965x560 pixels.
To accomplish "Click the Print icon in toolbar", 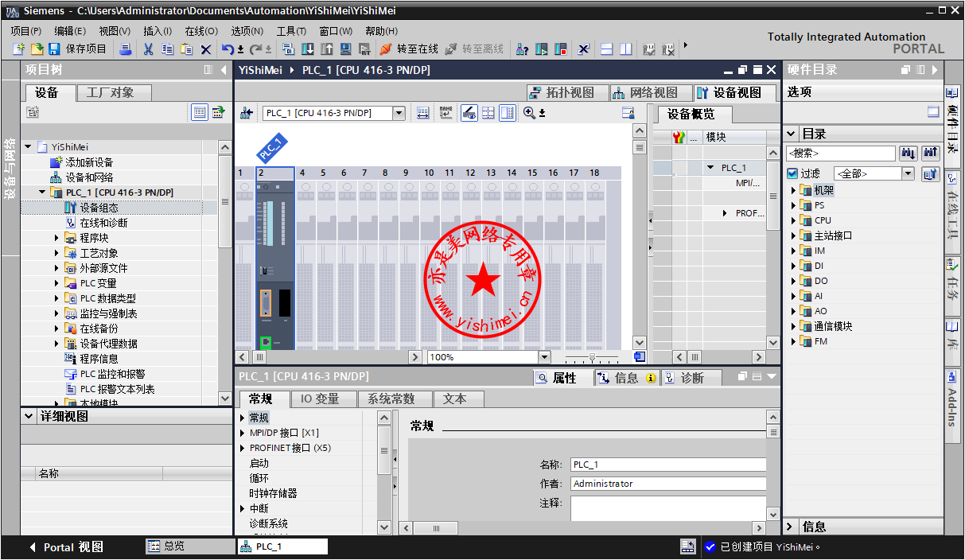I will point(126,49).
